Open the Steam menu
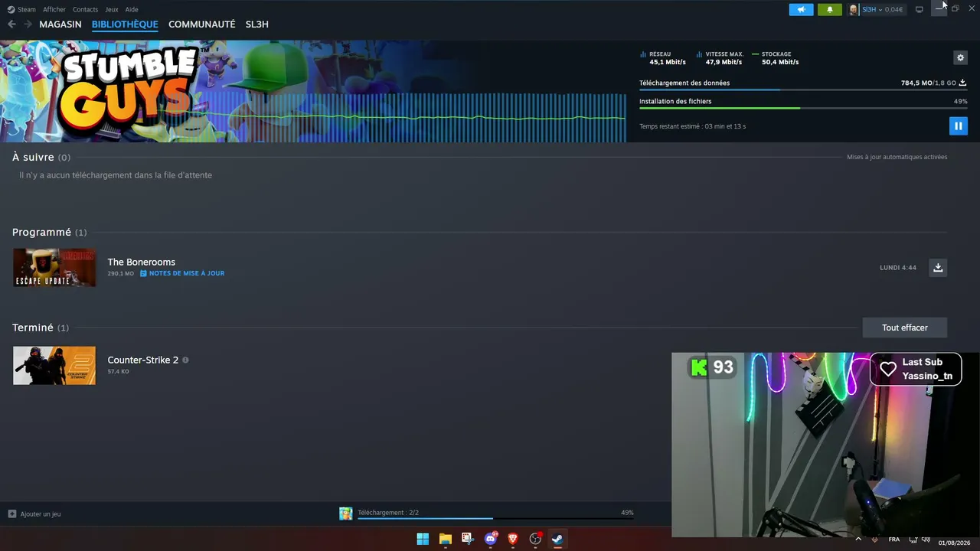This screenshot has width=980, height=551. click(x=27, y=9)
